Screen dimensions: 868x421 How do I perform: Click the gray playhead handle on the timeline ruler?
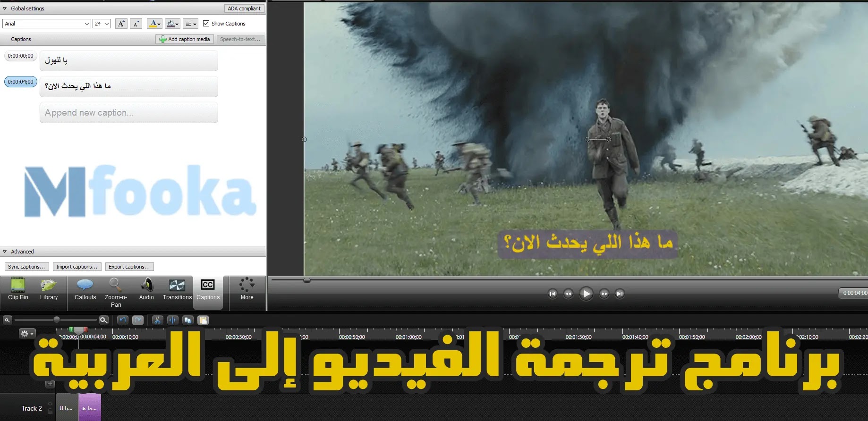[78, 330]
